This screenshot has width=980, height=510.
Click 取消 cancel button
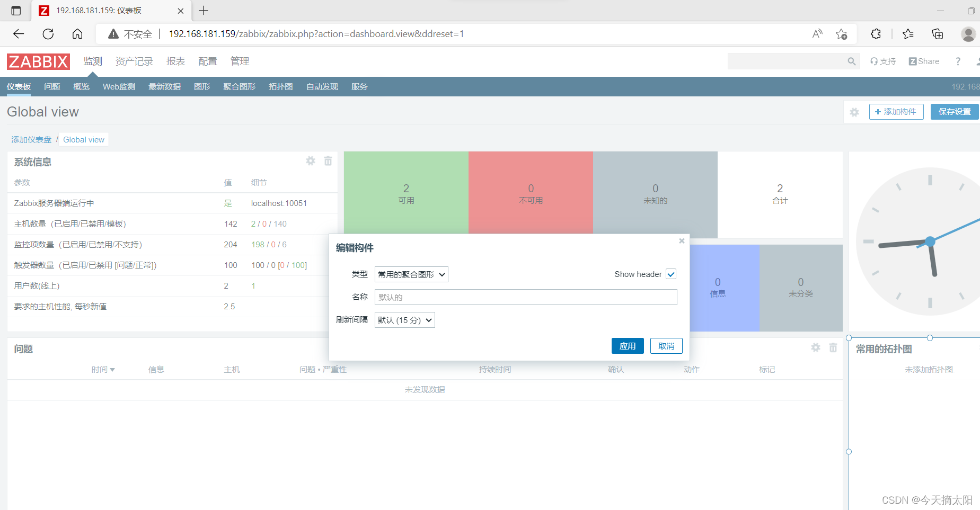pos(666,346)
